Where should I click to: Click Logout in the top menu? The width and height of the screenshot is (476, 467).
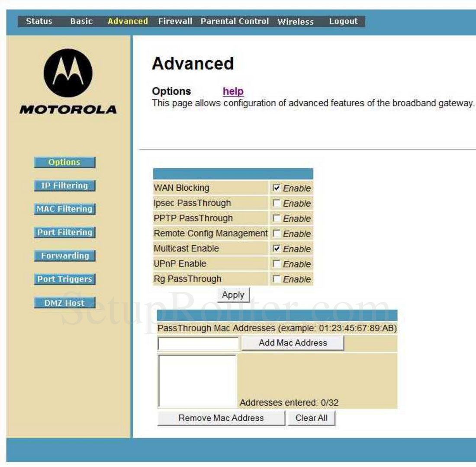[x=343, y=21]
